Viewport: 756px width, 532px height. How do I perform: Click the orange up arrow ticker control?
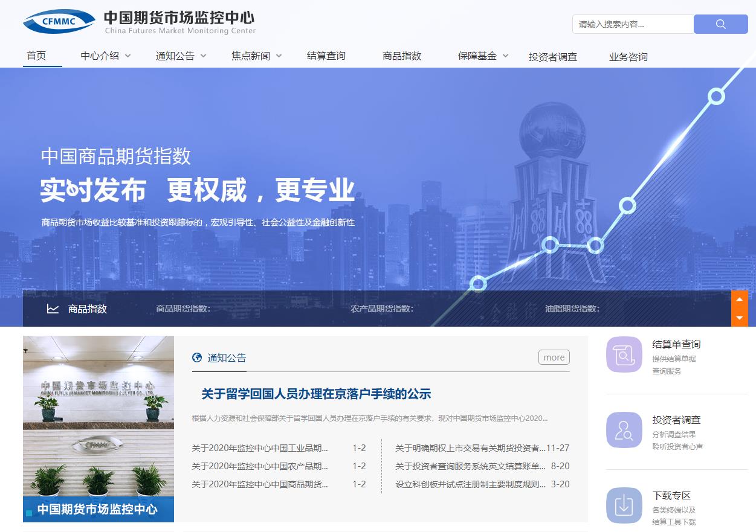coord(740,300)
